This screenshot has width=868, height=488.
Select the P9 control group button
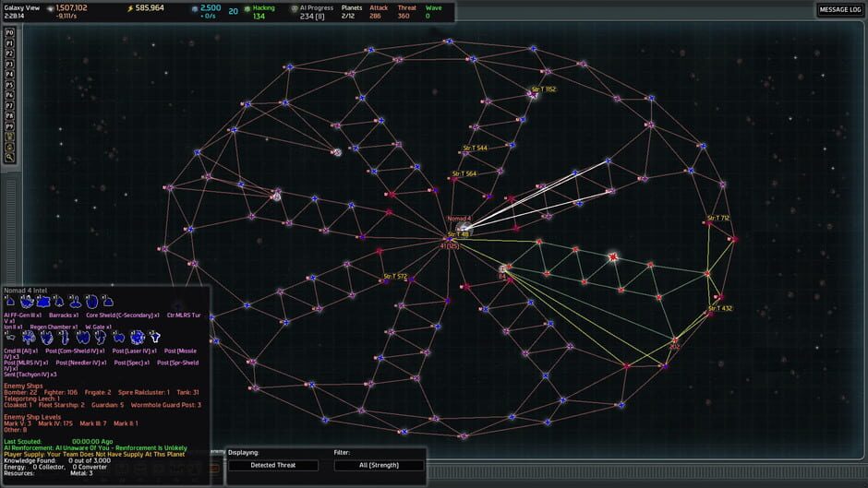pos(9,126)
